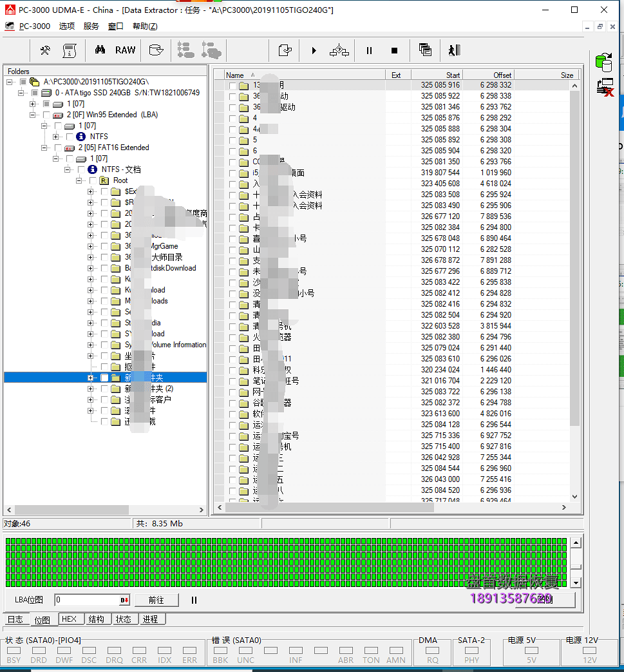
Task: Tick checkbox for 2 [05] FAT16 Extended
Action: (58, 148)
